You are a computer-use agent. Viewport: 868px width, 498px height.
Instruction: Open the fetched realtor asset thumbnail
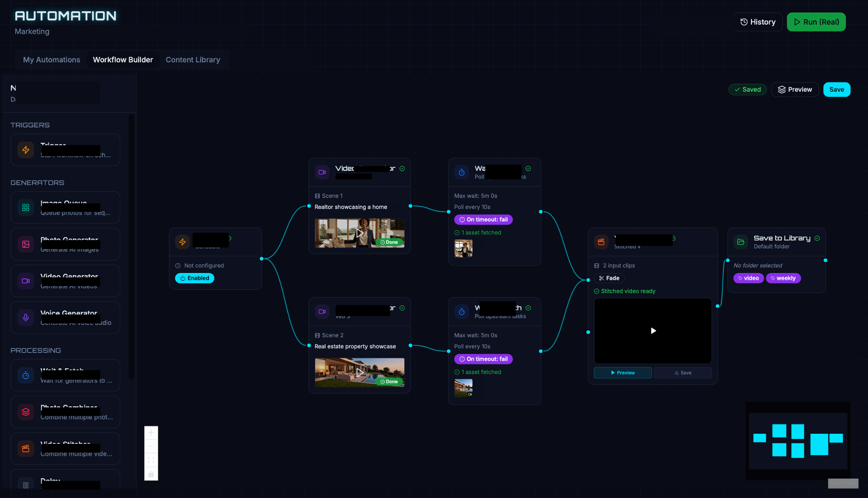click(463, 249)
